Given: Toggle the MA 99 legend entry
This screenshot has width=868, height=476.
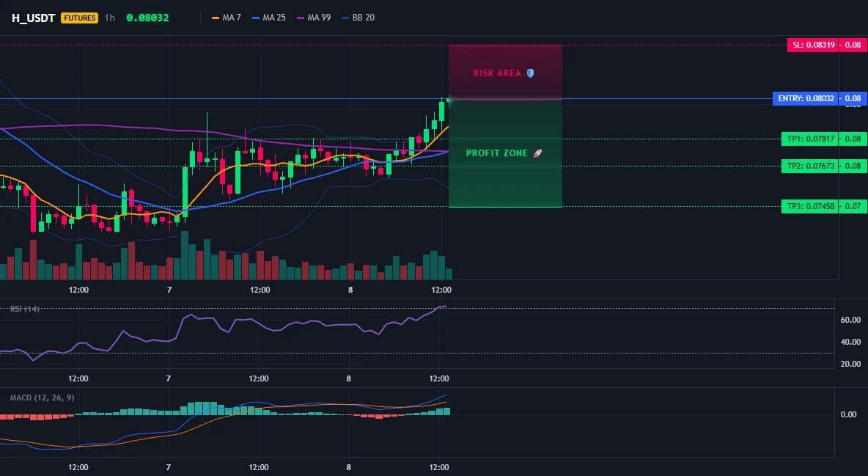Looking at the screenshot, I should click(x=314, y=18).
